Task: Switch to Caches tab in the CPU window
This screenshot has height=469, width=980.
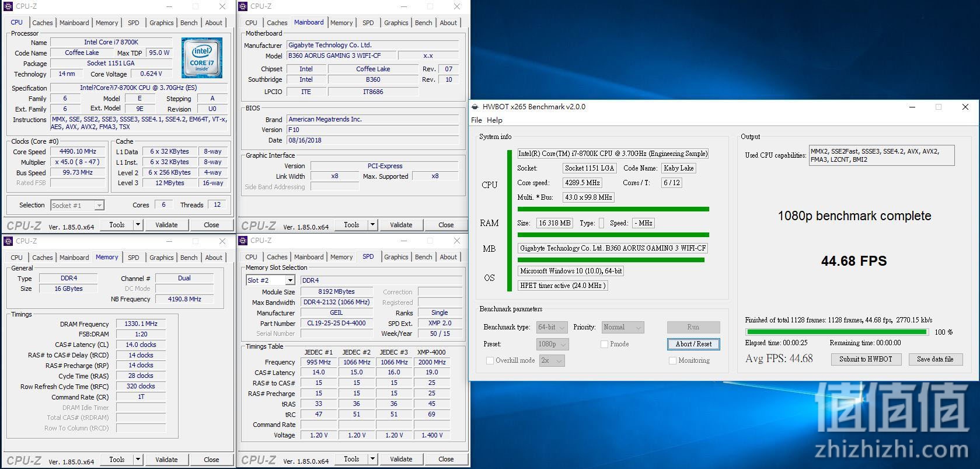Action: pos(43,23)
